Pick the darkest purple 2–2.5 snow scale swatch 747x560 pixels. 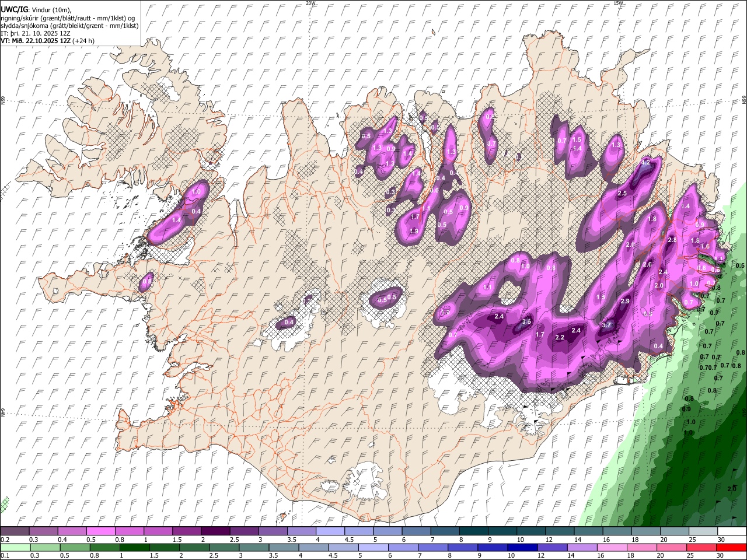pyautogui.click(x=215, y=531)
